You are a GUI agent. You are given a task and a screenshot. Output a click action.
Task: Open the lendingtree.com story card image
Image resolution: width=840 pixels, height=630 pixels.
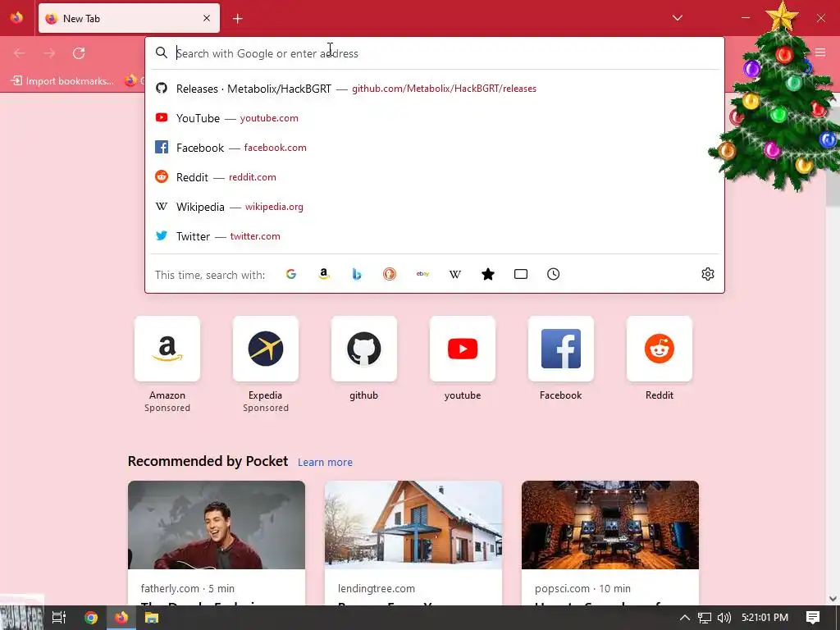(413, 525)
